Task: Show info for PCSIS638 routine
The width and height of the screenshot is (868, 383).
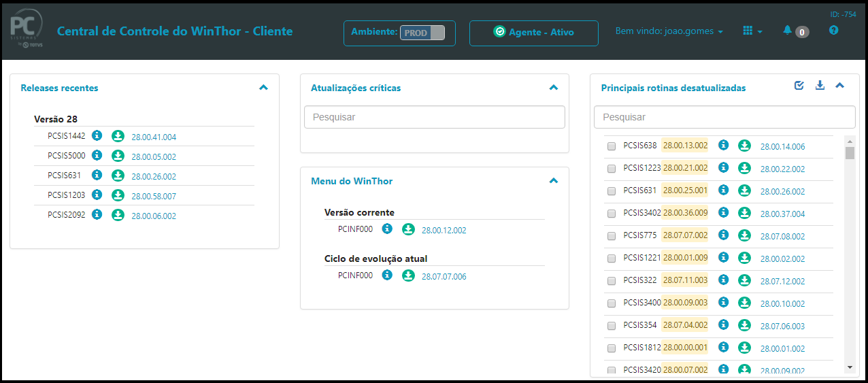Action: click(x=724, y=145)
